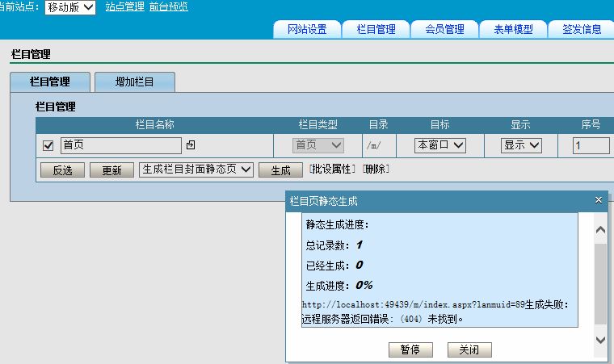
Task: Close the 栏目页静态生成 dialog with the X
Action: [x=599, y=199]
